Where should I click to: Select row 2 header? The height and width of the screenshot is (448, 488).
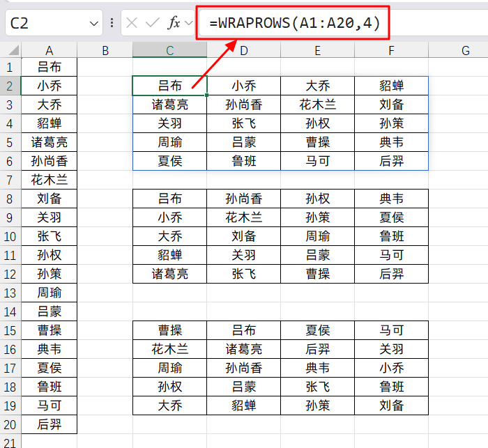pos(10,86)
